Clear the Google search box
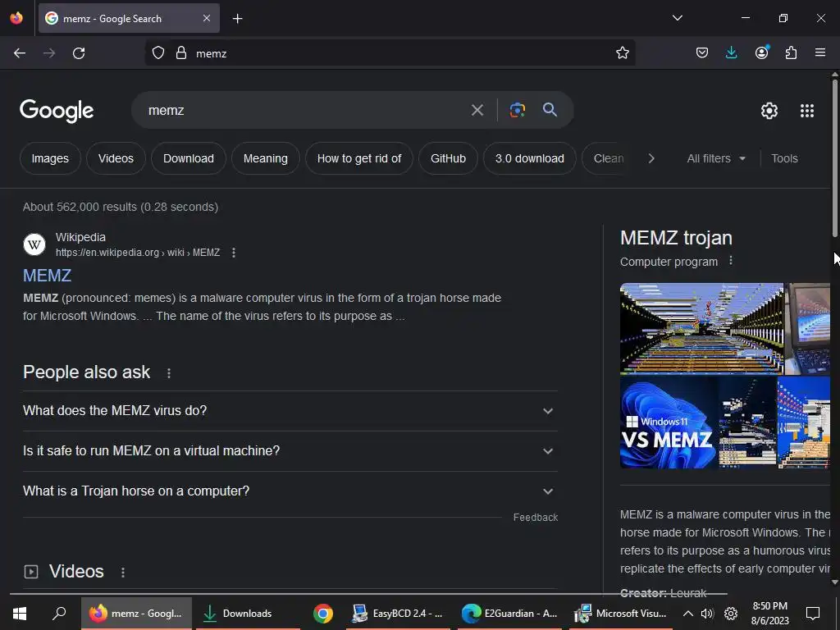Viewport: 840px width, 630px height. pyautogui.click(x=477, y=111)
